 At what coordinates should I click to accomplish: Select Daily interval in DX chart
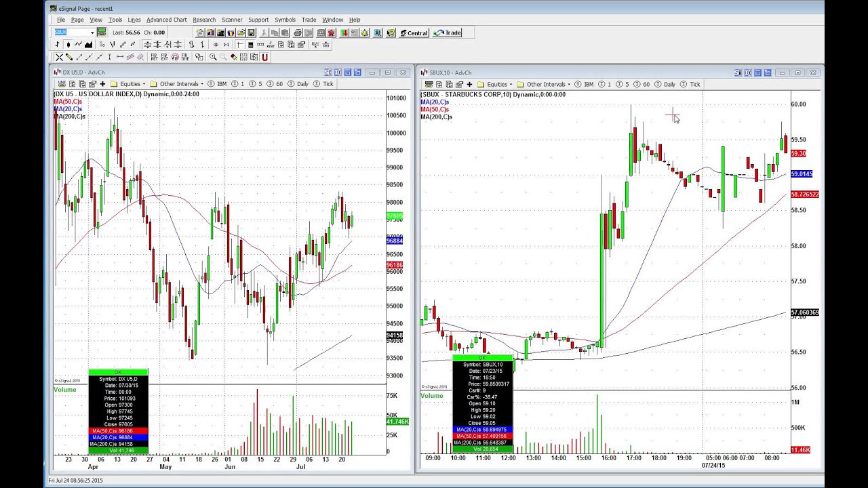298,84
